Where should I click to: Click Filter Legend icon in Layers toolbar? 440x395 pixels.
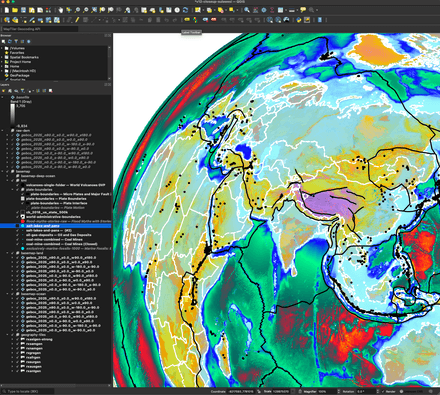pos(23,91)
